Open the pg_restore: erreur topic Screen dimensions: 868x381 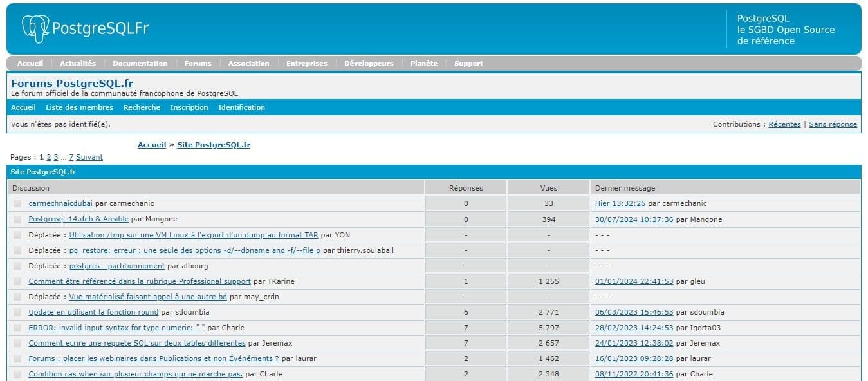pyautogui.click(x=195, y=250)
